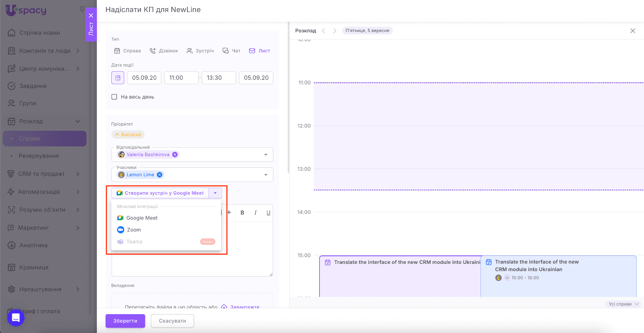This screenshot has height=333, width=644.
Task: Expand the responsible person dropdown
Action: coord(266,155)
